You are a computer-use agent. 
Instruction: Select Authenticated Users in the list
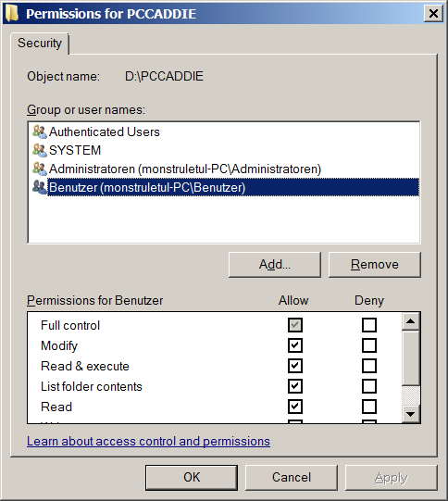coord(104,132)
